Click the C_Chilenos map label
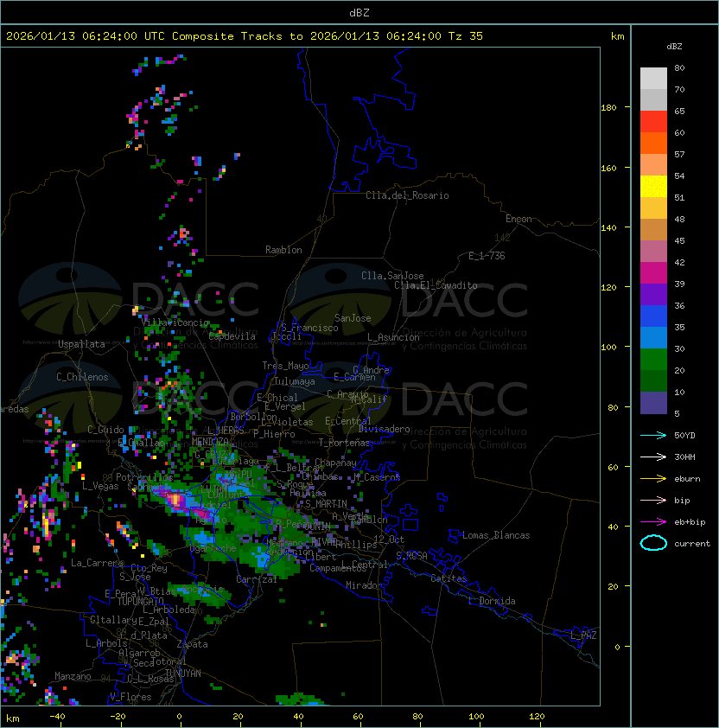719x728 pixels. [82, 377]
